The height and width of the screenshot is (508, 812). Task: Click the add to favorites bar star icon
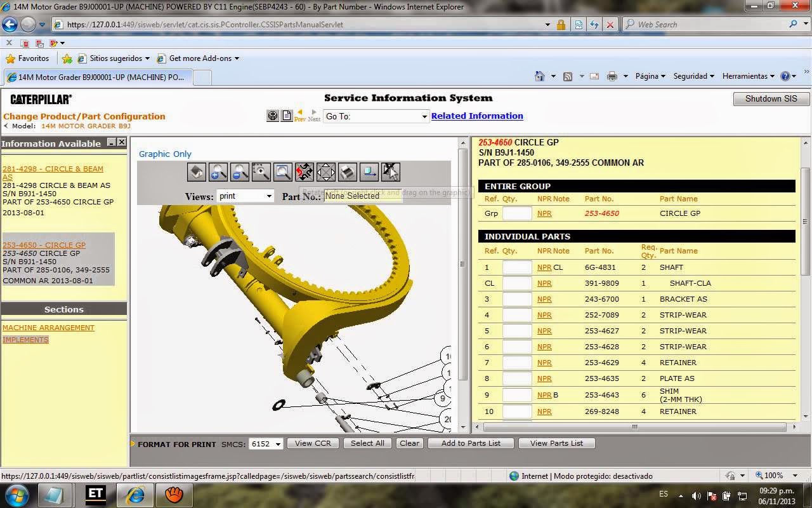67,58
